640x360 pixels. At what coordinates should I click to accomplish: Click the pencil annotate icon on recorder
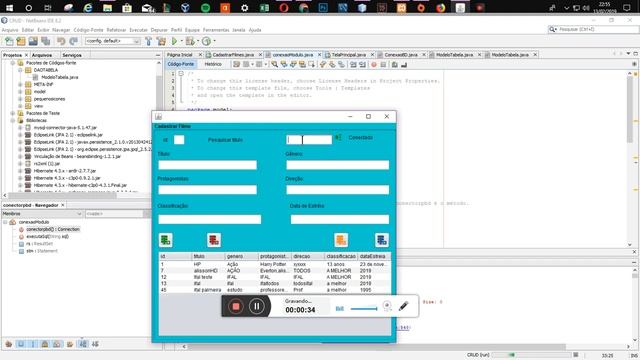tap(403, 306)
